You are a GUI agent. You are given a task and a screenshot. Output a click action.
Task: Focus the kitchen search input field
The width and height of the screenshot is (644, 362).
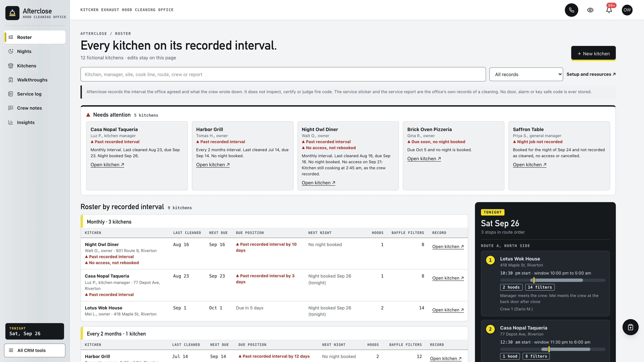tap(283, 74)
